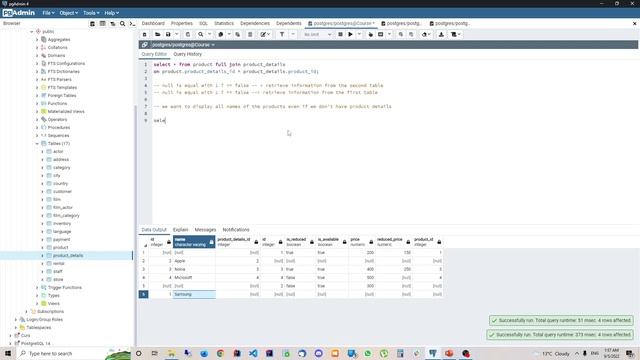
Task: Open Visual Studio Code from taskbar
Action: 253,353
